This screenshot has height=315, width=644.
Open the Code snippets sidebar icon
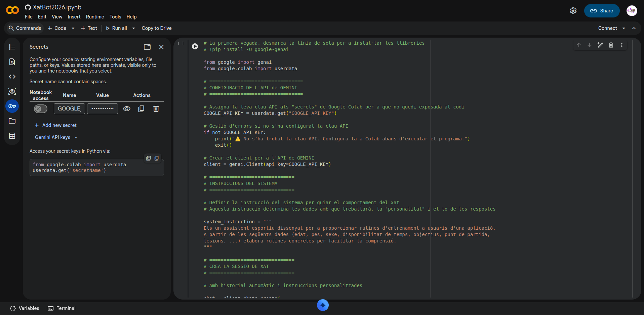(12, 77)
